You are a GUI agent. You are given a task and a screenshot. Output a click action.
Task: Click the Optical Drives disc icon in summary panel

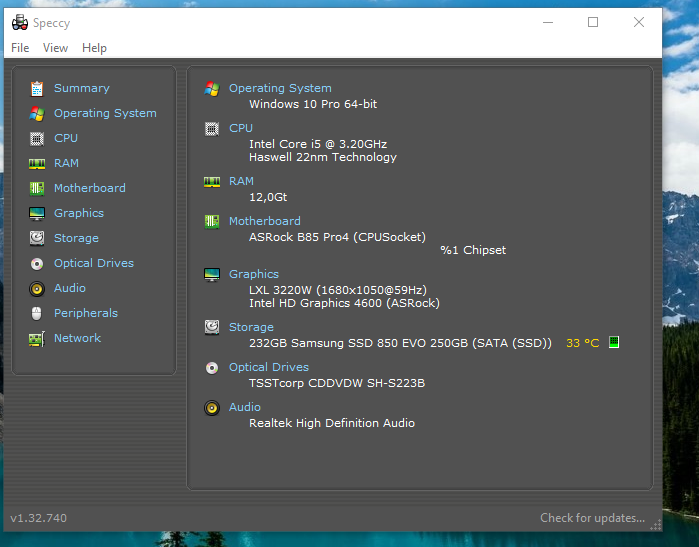pos(212,368)
